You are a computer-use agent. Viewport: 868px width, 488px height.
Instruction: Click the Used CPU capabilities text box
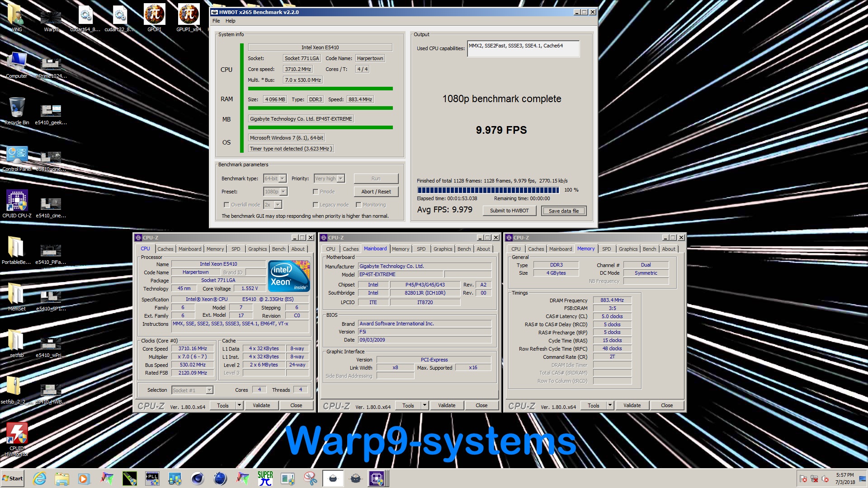click(x=523, y=49)
